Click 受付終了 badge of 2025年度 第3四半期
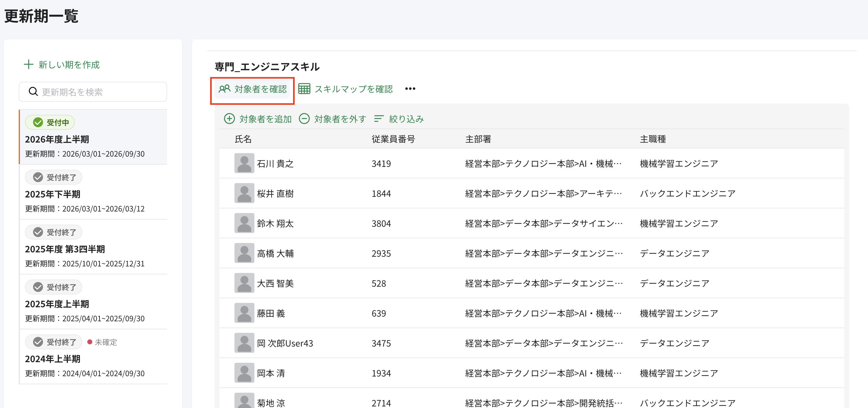 click(x=54, y=232)
